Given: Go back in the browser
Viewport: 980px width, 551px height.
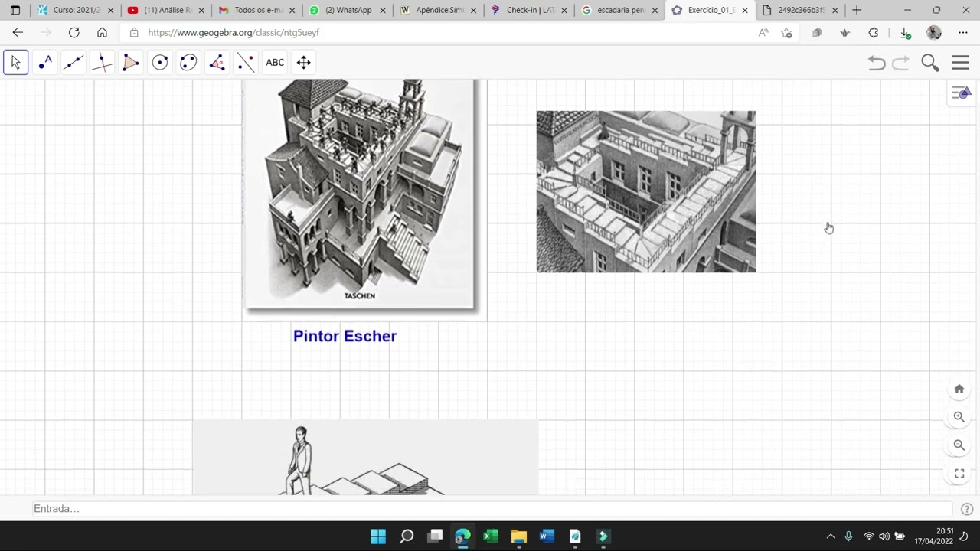Looking at the screenshot, I should point(18,33).
